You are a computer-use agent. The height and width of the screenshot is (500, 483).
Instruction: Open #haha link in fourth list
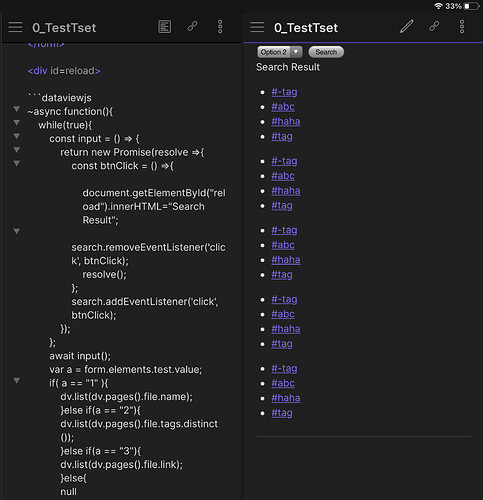click(x=286, y=329)
